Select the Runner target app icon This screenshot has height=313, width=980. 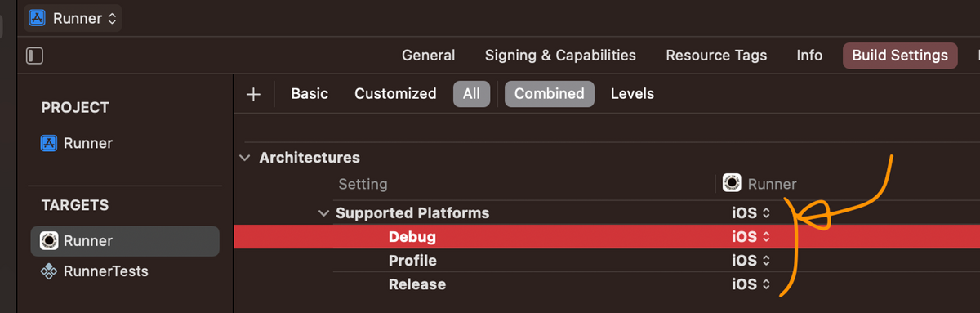click(49, 241)
